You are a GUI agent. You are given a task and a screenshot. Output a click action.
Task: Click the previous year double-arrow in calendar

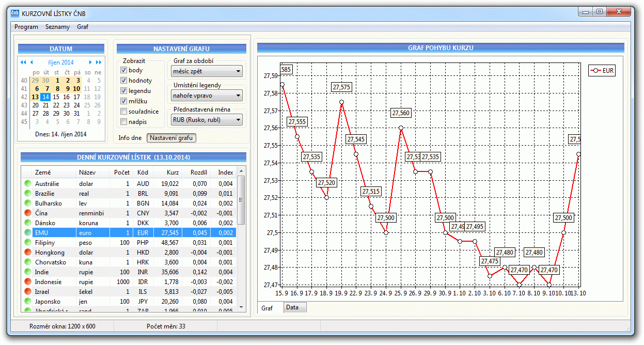[x=23, y=62]
